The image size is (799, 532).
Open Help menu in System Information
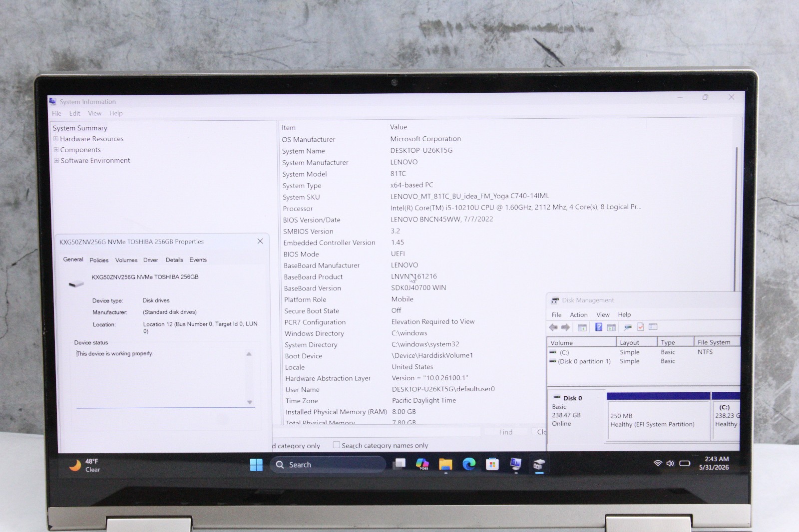coord(116,113)
